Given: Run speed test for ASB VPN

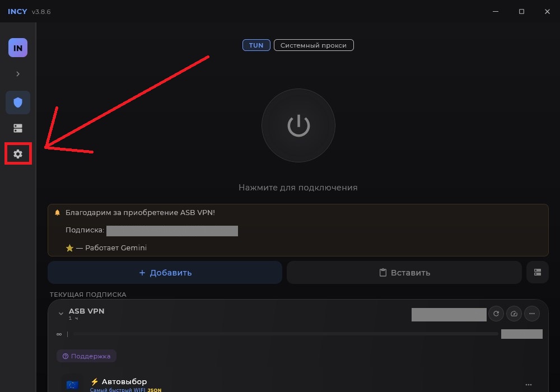Looking at the screenshot, I should 514,314.
